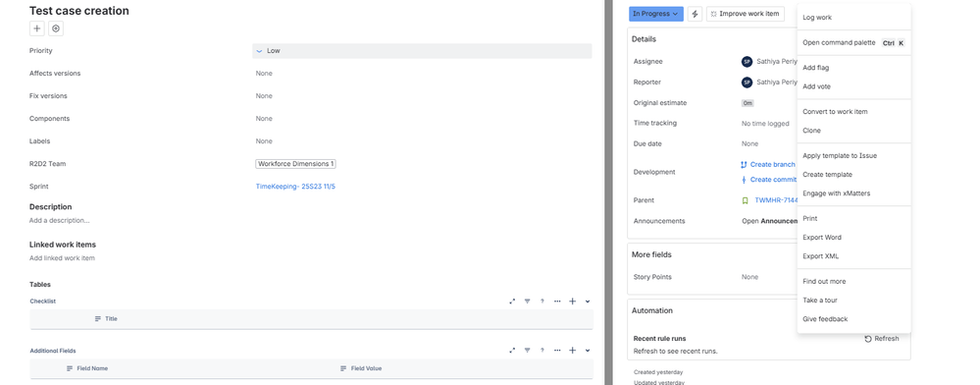The width and height of the screenshot is (980, 385).
Task: Click the Workforce Dimensions 1 team tag
Action: point(295,164)
